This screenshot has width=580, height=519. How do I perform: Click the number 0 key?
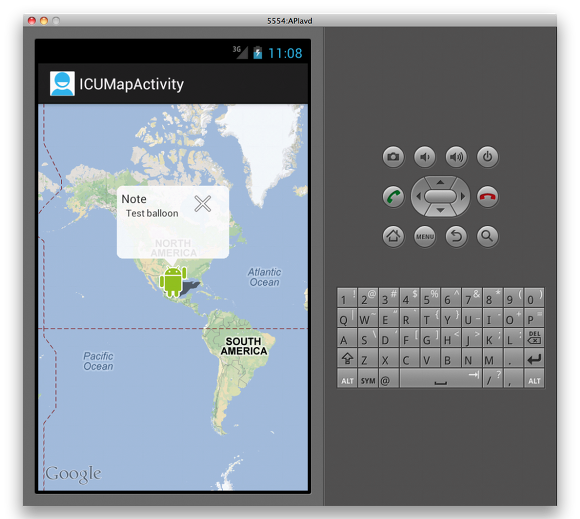[x=535, y=297]
